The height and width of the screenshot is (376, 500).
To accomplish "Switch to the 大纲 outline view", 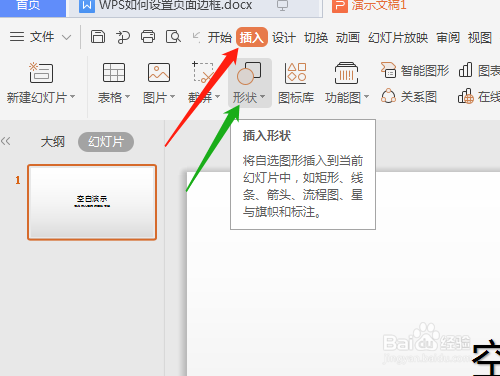I will tap(53, 142).
